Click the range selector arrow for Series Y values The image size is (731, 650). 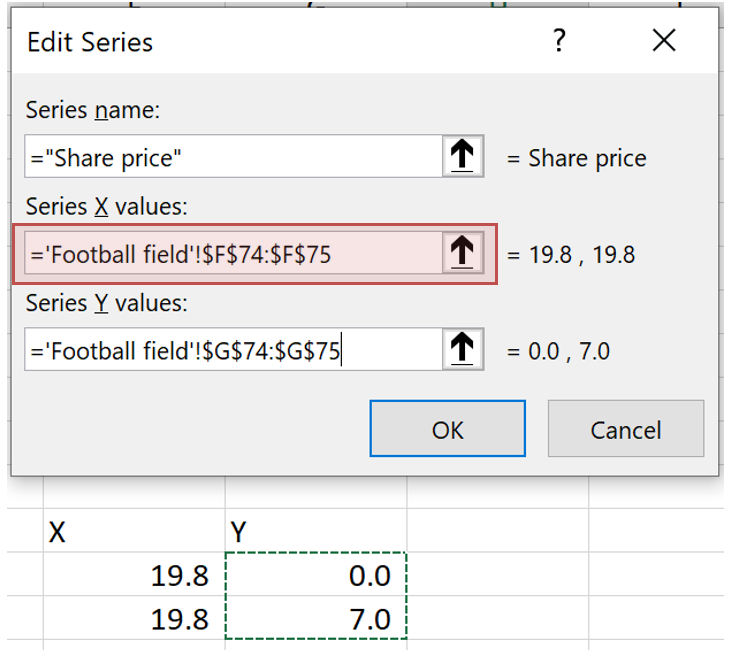point(462,350)
